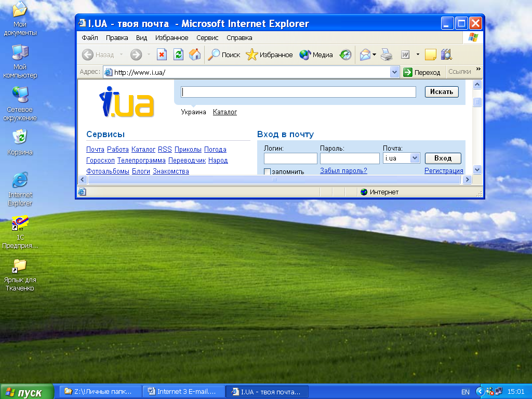
Task: Click the Логин input field
Action: tap(290, 158)
